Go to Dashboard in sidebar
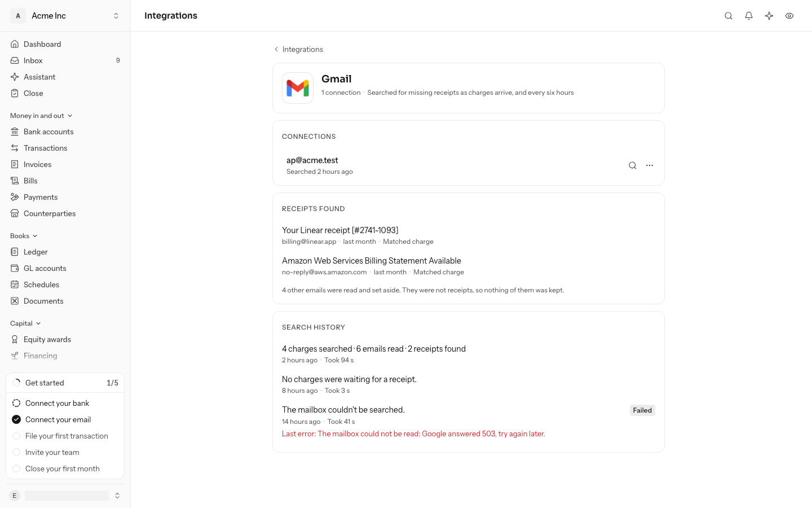This screenshot has width=812, height=508. [x=65, y=44]
